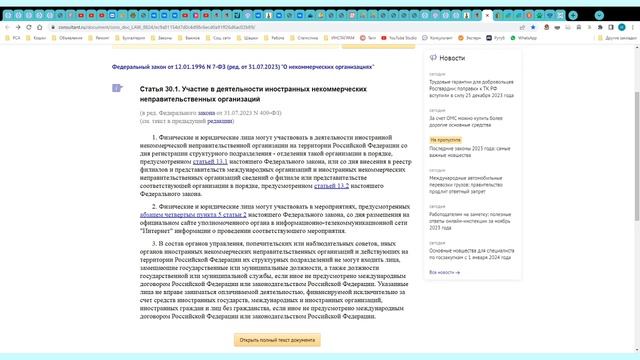Open the browser side panel icon

pyautogui.click(x=611, y=27)
